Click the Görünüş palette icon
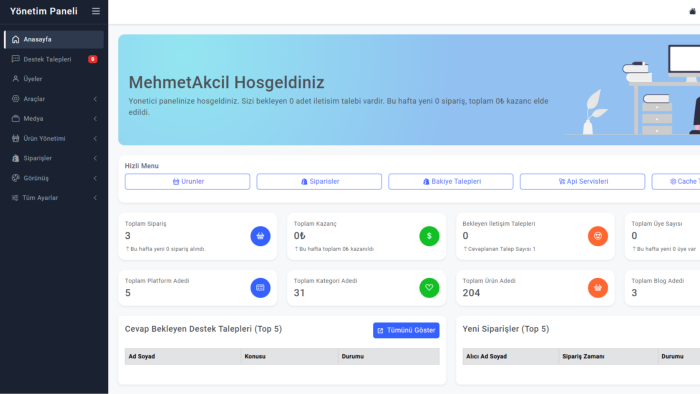The width and height of the screenshot is (700, 394). tap(16, 178)
